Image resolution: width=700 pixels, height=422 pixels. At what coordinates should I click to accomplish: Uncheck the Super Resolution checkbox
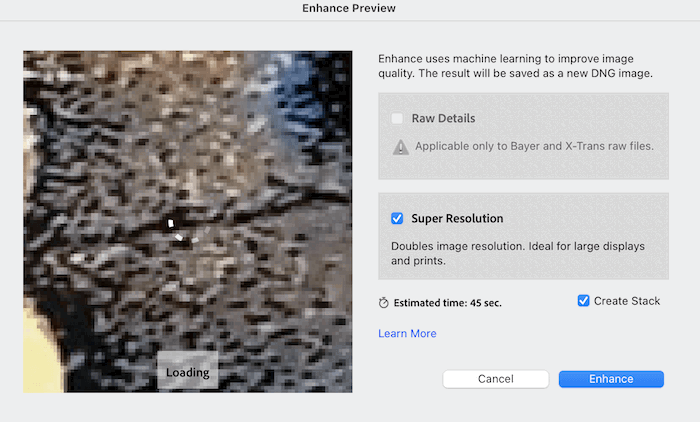tap(397, 218)
